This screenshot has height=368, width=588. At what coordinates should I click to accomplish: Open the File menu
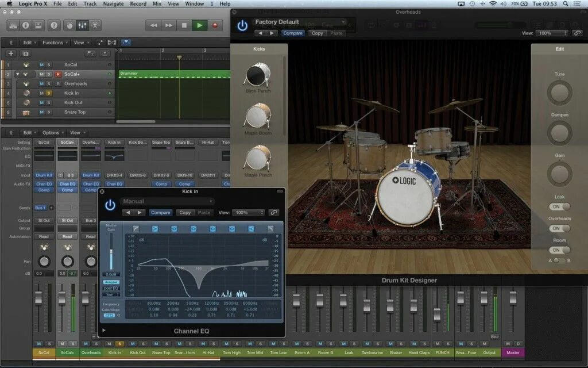click(x=57, y=4)
